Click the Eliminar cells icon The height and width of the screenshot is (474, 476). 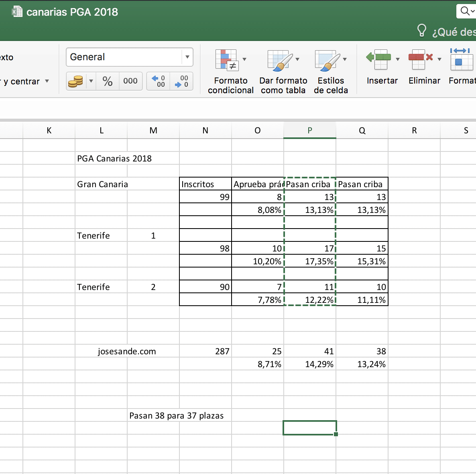[x=420, y=59]
